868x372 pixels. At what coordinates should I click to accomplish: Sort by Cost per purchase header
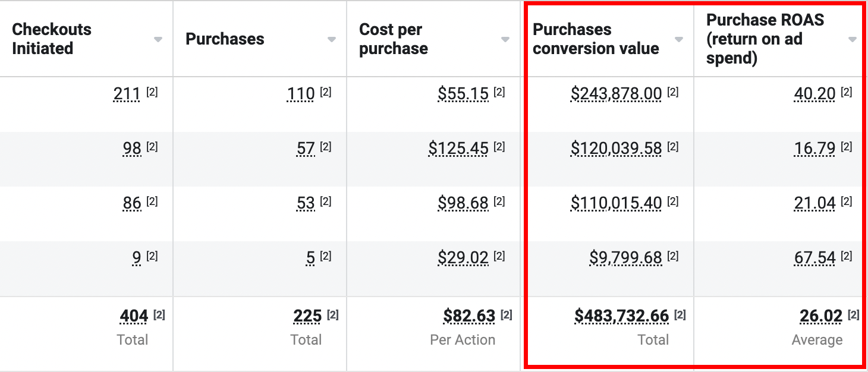(x=394, y=39)
